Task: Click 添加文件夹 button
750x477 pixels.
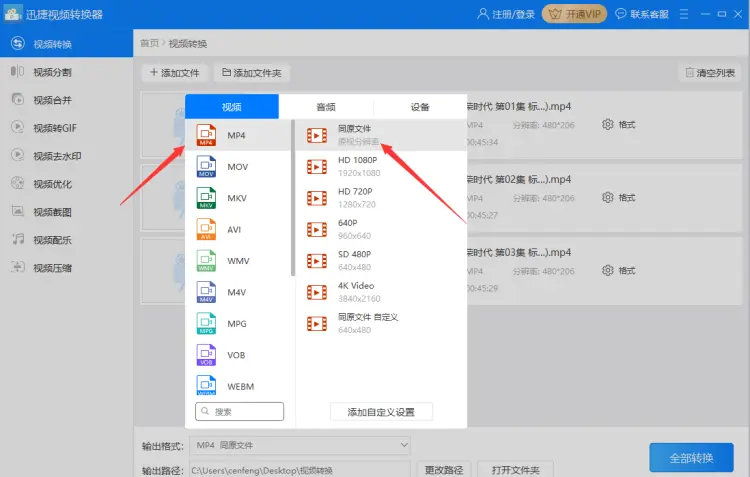Action: point(252,73)
